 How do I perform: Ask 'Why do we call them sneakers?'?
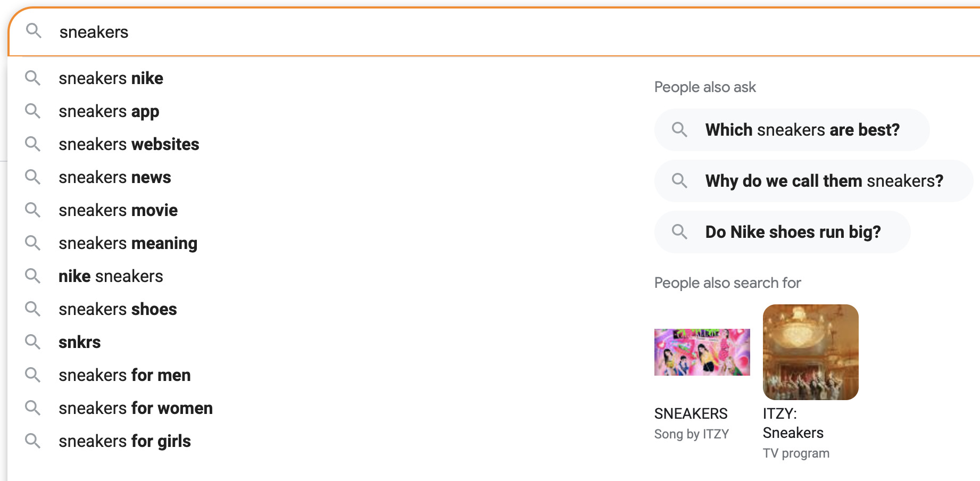(x=824, y=181)
